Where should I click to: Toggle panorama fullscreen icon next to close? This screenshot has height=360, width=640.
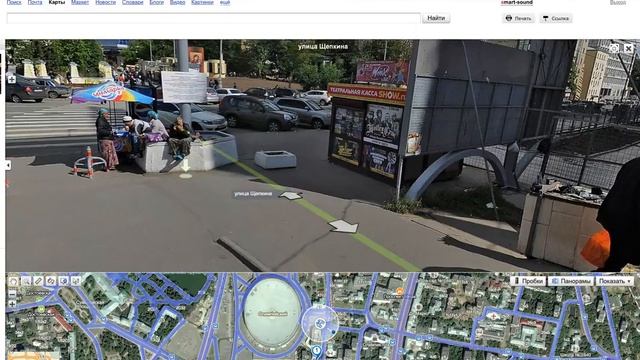613,48
